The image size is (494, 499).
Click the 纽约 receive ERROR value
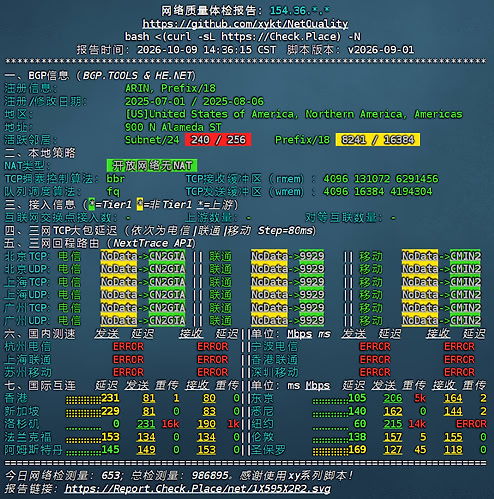471,424
